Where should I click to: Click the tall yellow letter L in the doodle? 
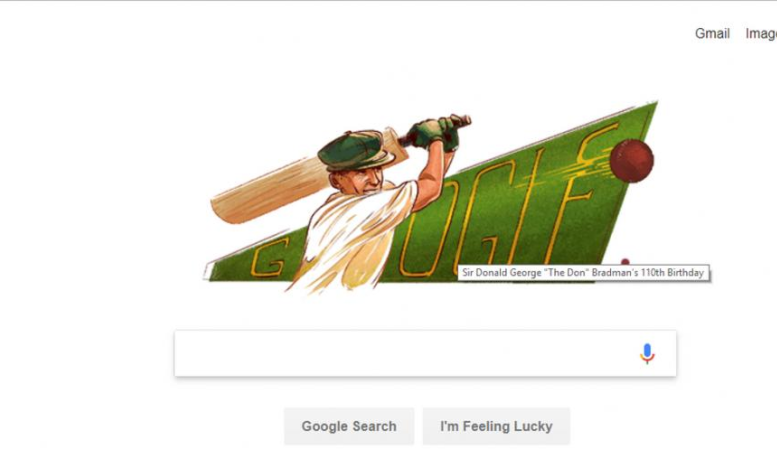point(530,208)
